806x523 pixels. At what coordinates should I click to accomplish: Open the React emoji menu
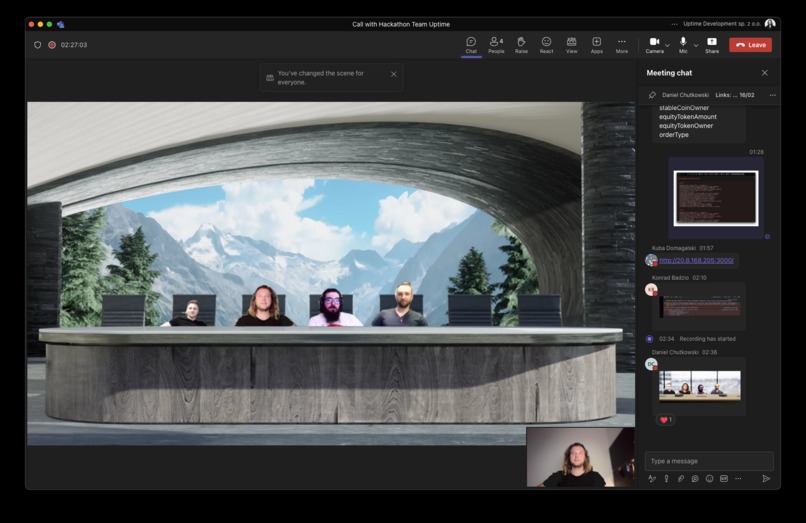(546, 45)
